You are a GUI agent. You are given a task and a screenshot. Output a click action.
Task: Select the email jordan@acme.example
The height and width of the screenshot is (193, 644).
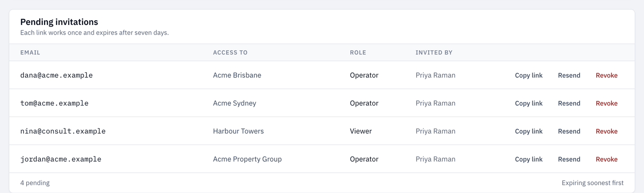[61, 159]
